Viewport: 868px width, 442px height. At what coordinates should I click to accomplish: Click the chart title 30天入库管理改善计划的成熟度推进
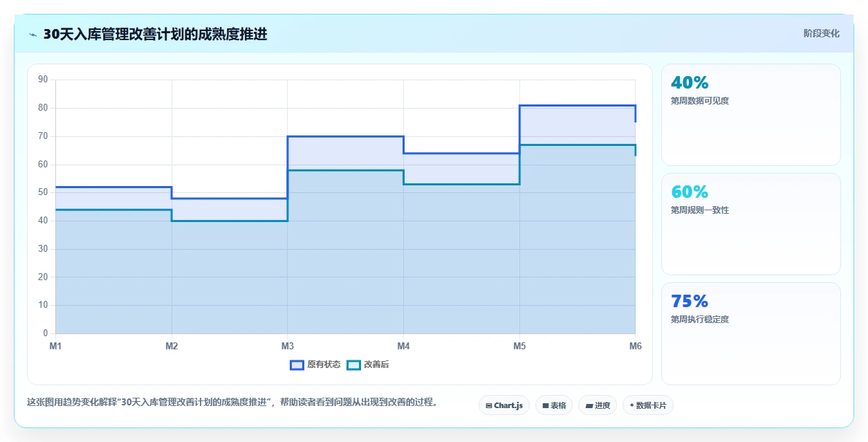(155, 34)
